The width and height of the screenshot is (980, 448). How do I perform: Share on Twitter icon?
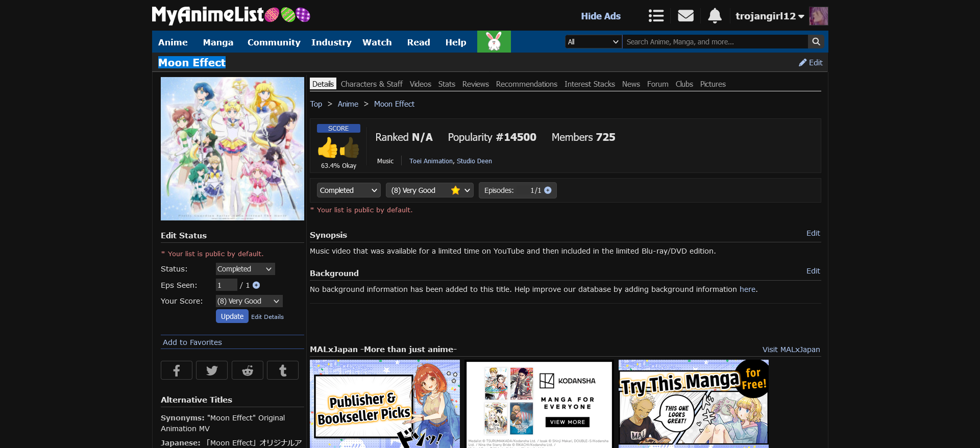point(212,370)
